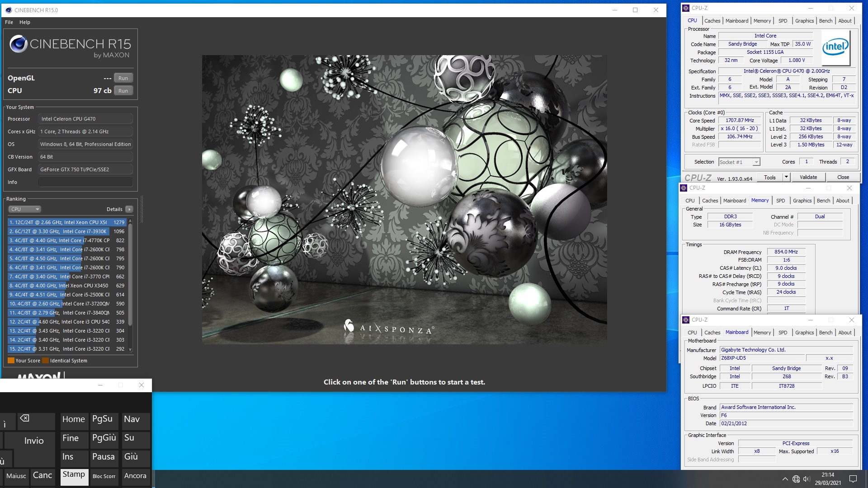Click the ranking list scrollbar

(130, 276)
